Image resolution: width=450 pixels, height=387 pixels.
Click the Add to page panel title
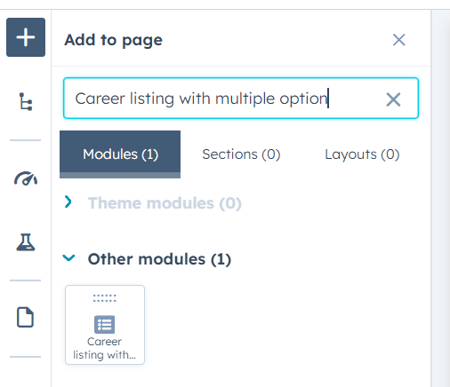(113, 40)
